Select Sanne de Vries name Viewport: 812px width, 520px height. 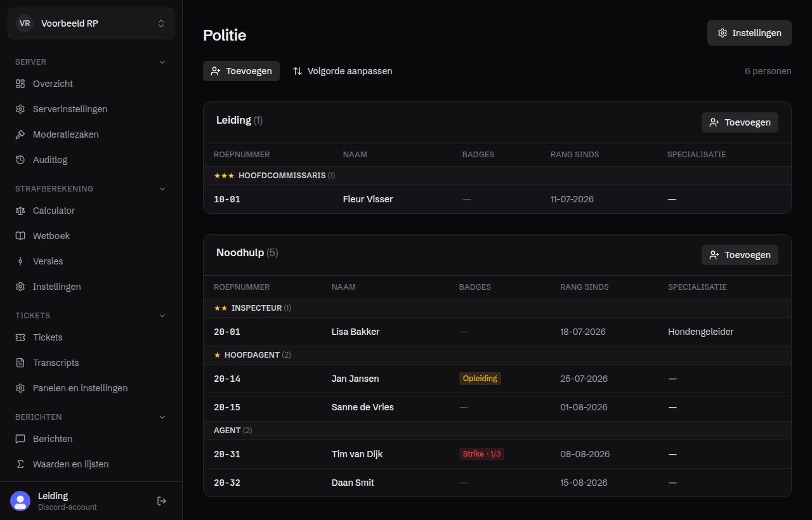363,407
